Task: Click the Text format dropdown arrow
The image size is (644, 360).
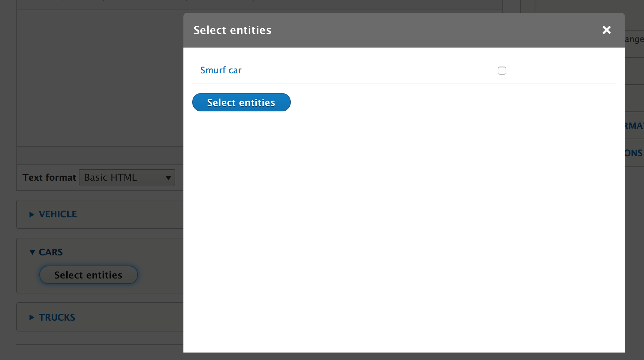Action: [168, 178]
